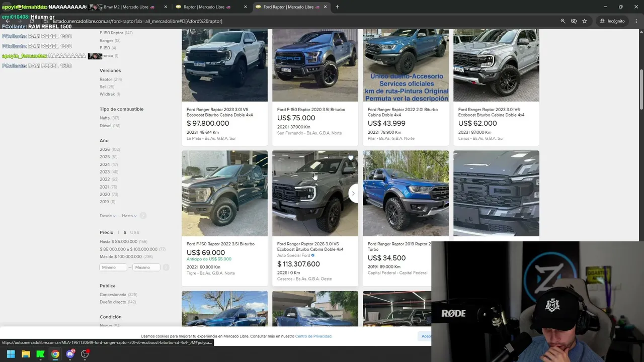The image size is (644, 362).
Task: Open Google Chrome from the taskbar
Action: click(55, 354)
